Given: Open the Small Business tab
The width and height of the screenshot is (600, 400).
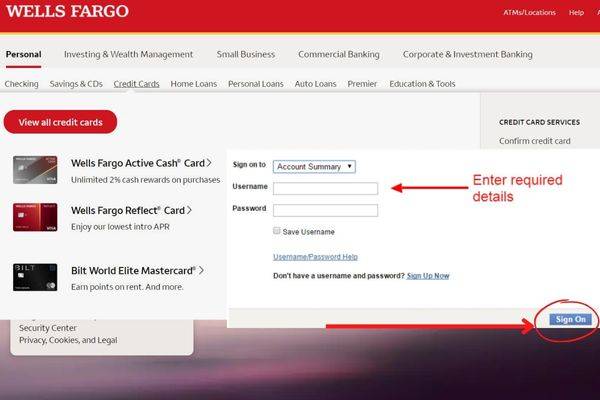Looking at the screenshot, I should click(246, 54).
